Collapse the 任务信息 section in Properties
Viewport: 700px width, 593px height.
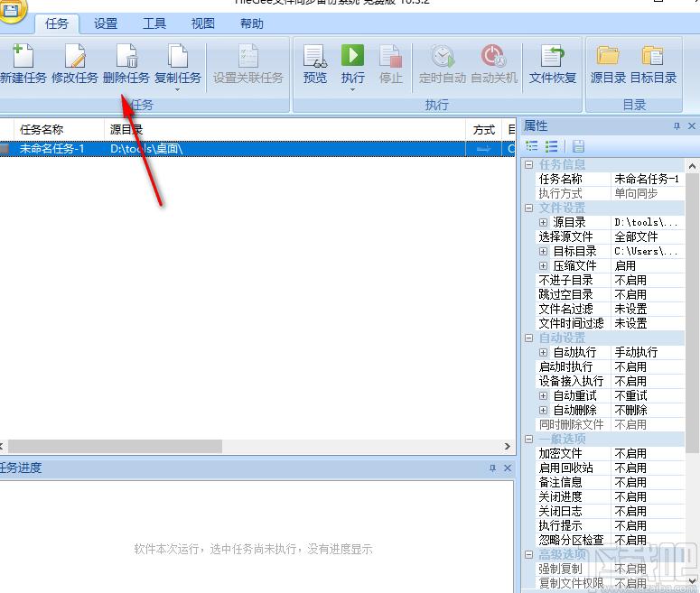pos(528,164)
